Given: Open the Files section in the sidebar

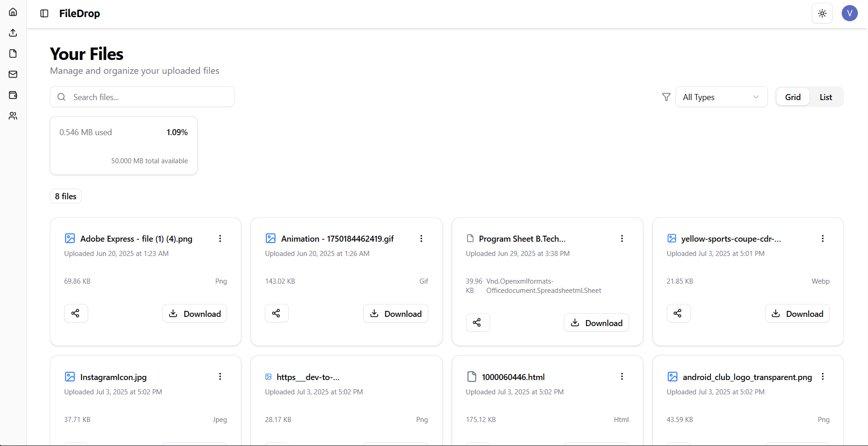Looking at the screenshot, I should 12,54.
